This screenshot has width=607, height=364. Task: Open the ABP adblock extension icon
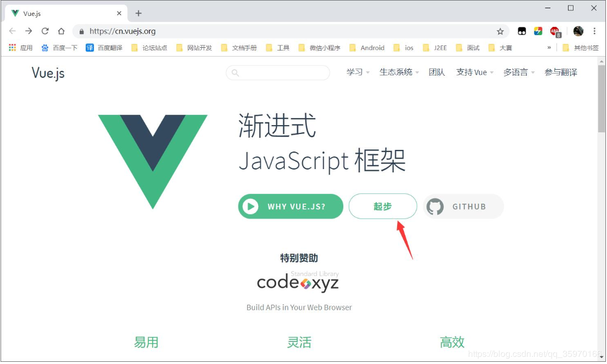(x=555, y=32)
